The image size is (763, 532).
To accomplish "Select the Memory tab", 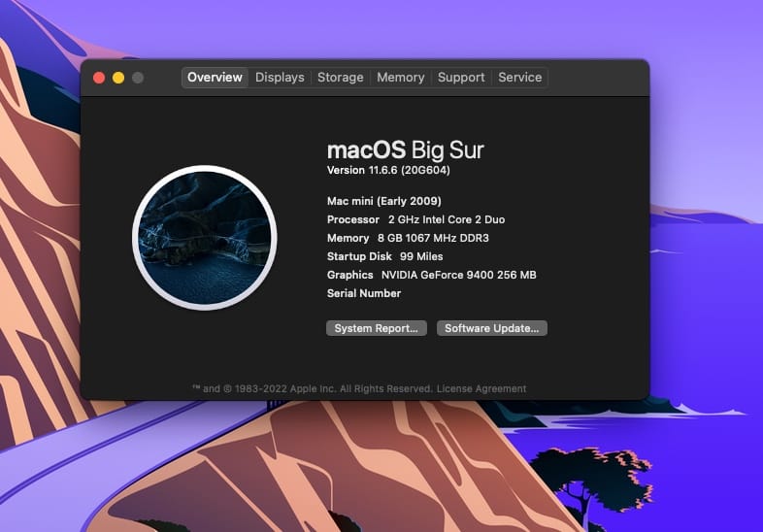I will (401, 78).
